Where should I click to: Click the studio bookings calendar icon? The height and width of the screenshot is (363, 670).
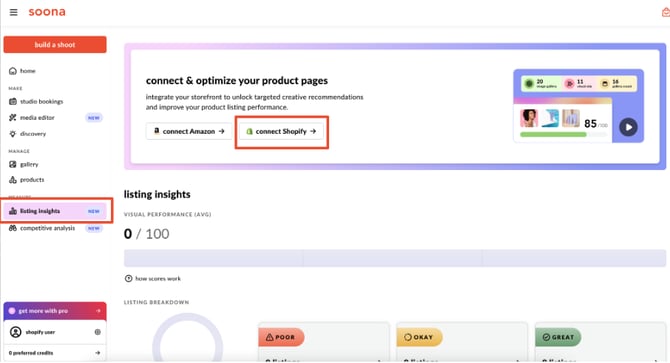pos(13,102)
